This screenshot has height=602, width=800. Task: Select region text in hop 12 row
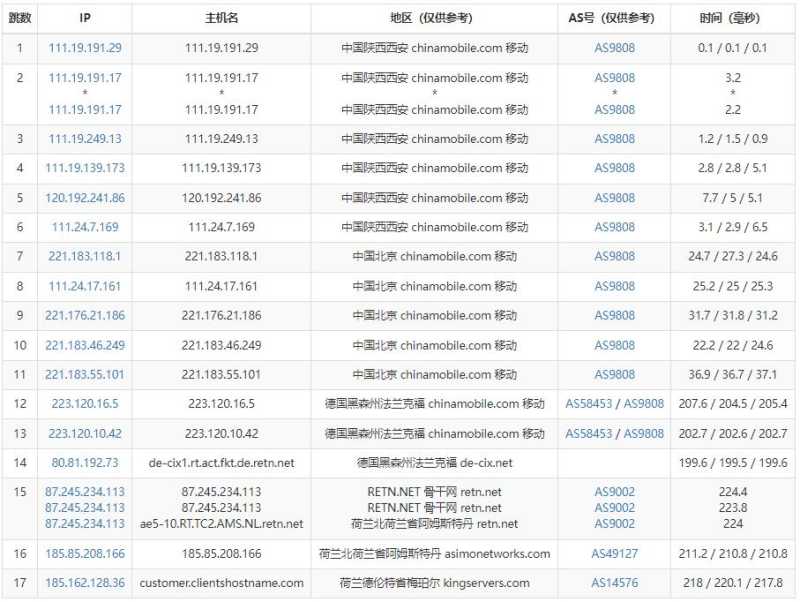(x=434, y=404)
